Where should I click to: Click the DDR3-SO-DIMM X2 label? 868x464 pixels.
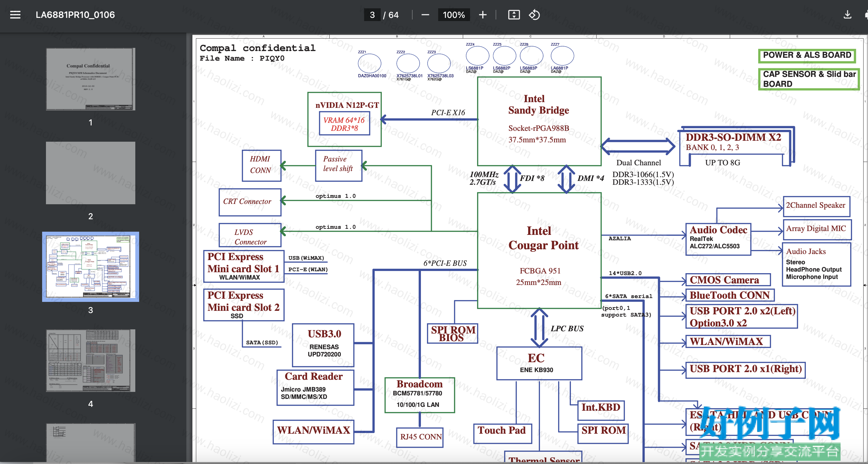coord(733,137)
